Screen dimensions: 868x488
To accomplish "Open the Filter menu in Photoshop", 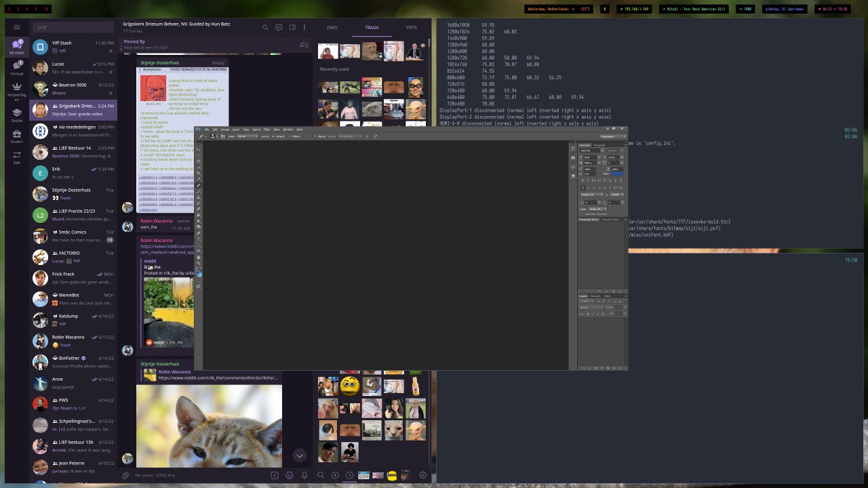I will pos(267,129).
